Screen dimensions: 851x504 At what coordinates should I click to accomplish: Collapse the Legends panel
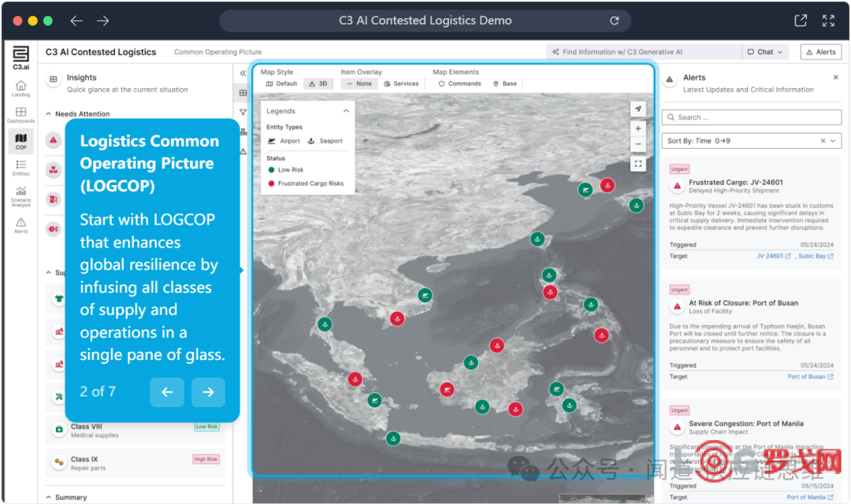click(x=346, y=111)
